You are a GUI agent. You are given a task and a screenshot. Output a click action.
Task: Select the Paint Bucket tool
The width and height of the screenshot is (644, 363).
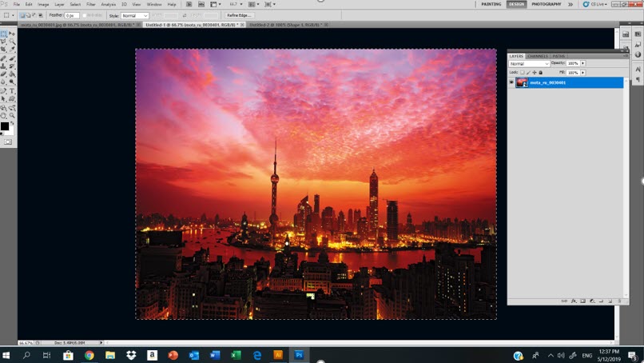[x=12, y=74]
